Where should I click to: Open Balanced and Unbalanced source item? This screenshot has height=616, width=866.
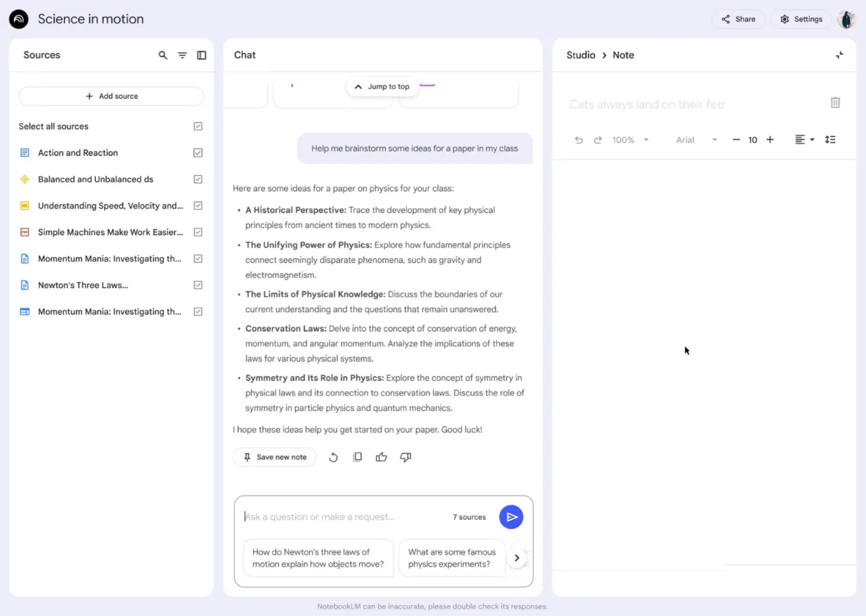pos(95,179)
